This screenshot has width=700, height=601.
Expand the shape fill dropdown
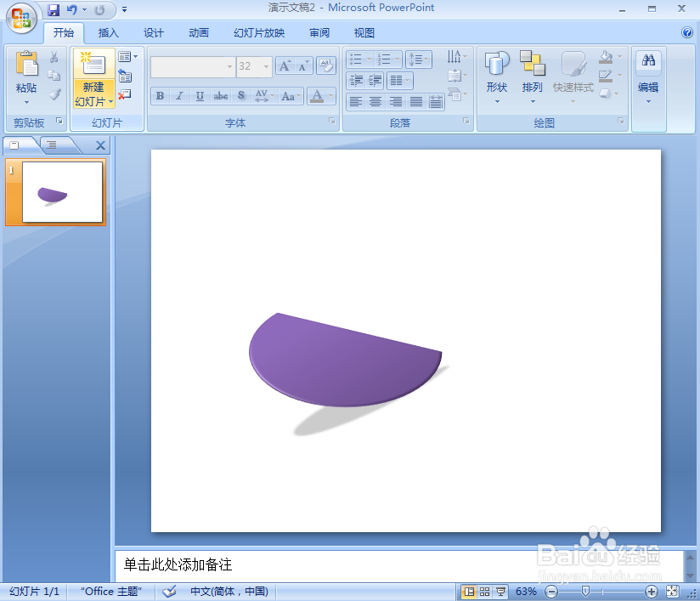coord(619,57)
